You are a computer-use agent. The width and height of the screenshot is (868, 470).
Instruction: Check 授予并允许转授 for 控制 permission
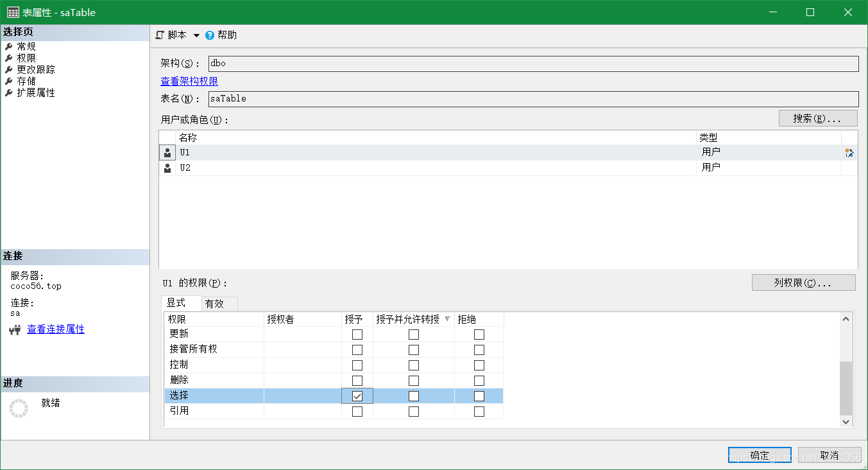414,365
